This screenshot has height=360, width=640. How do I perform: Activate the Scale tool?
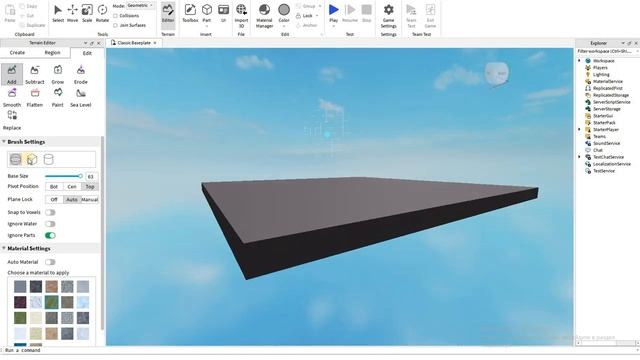point(87,13)
